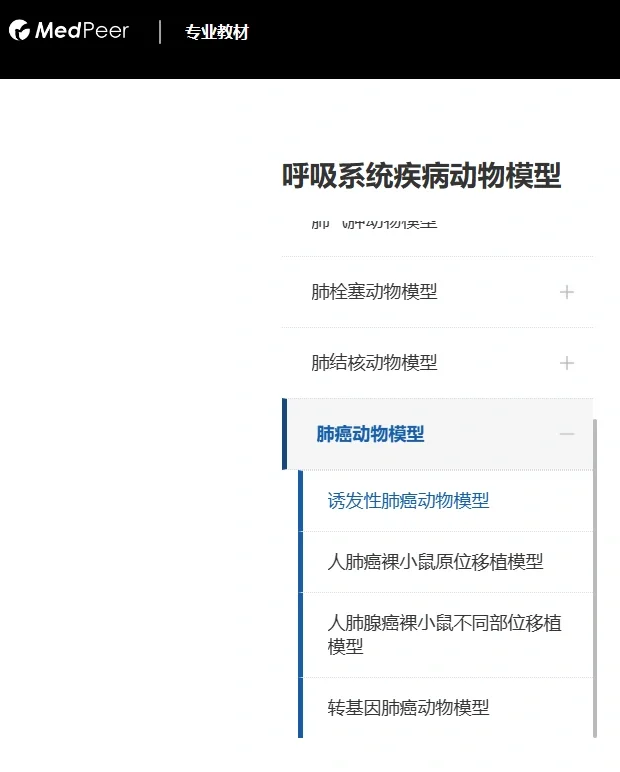
Task: Open 转基因肺癌动物模型 submenu item
Action: (448, 708)
